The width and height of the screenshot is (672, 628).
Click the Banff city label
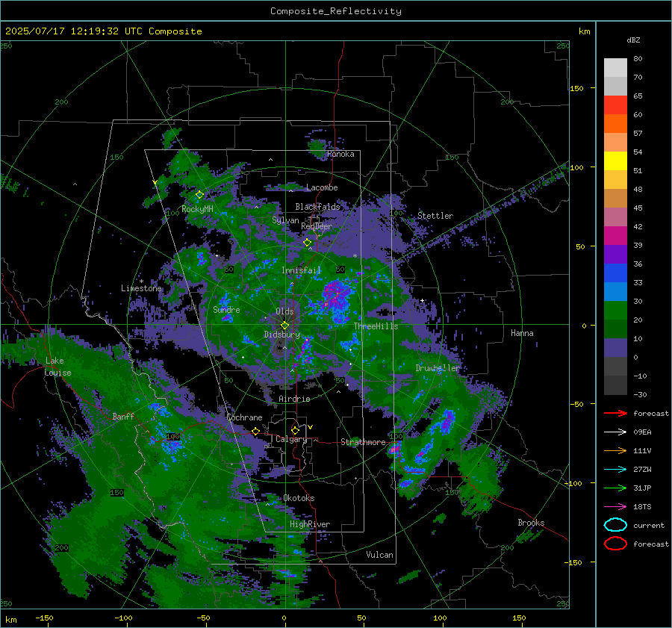coord(123,416)
